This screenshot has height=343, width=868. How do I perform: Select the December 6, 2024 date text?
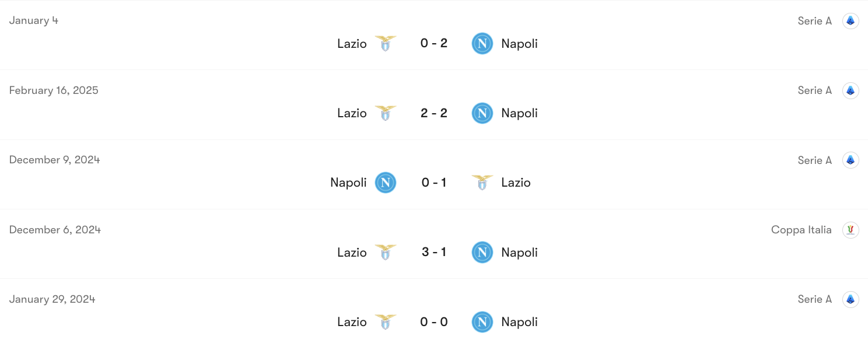click(x=54, y=229)
